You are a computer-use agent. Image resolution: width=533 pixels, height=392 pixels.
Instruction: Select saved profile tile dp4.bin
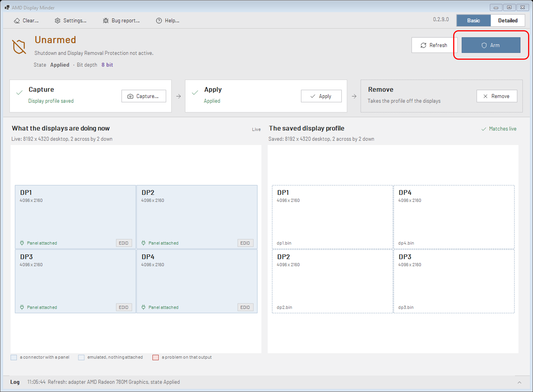tap(454, 217)
